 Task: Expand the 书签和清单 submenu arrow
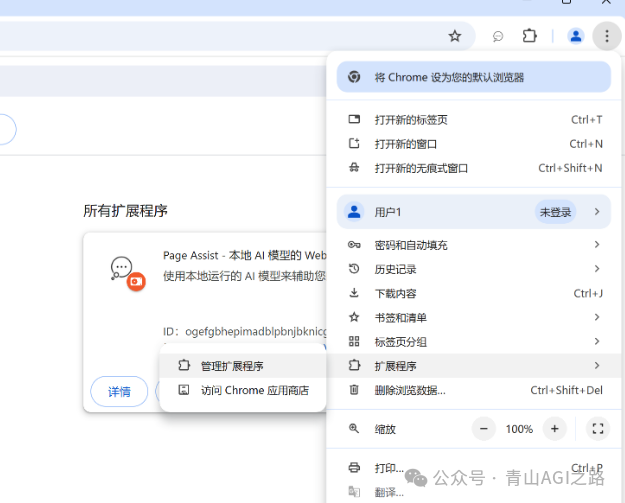coord(597,317)
